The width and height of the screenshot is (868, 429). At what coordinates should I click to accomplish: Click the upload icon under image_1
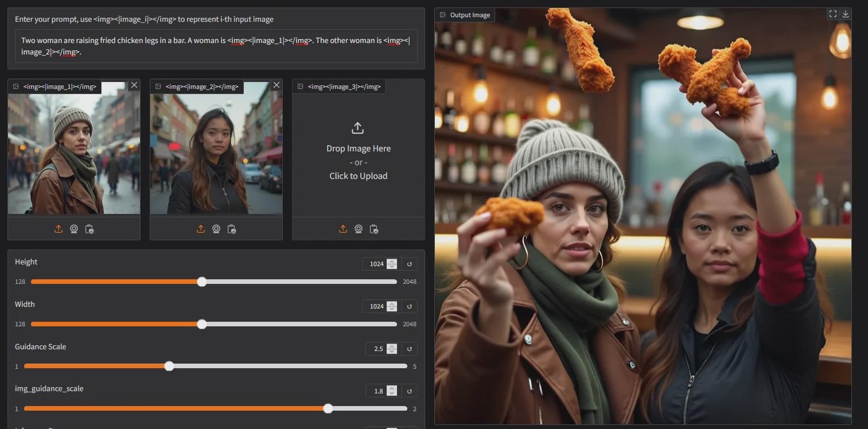[x=59, y=229]
